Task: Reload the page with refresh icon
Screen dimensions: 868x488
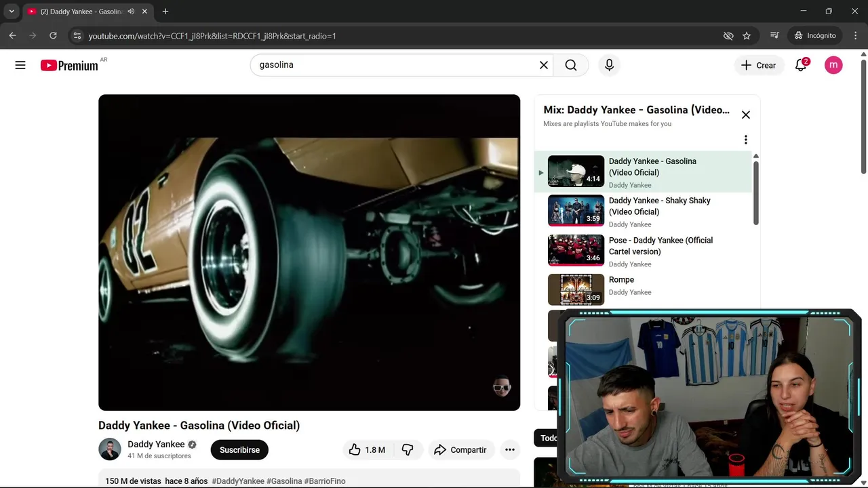Action: [x=53, y=35]
